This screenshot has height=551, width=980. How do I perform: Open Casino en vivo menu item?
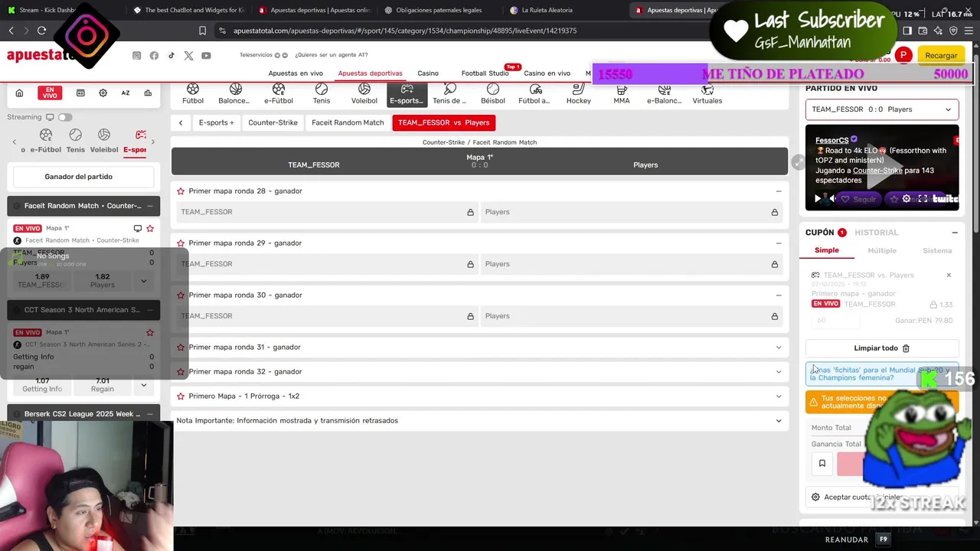(547, 73)
